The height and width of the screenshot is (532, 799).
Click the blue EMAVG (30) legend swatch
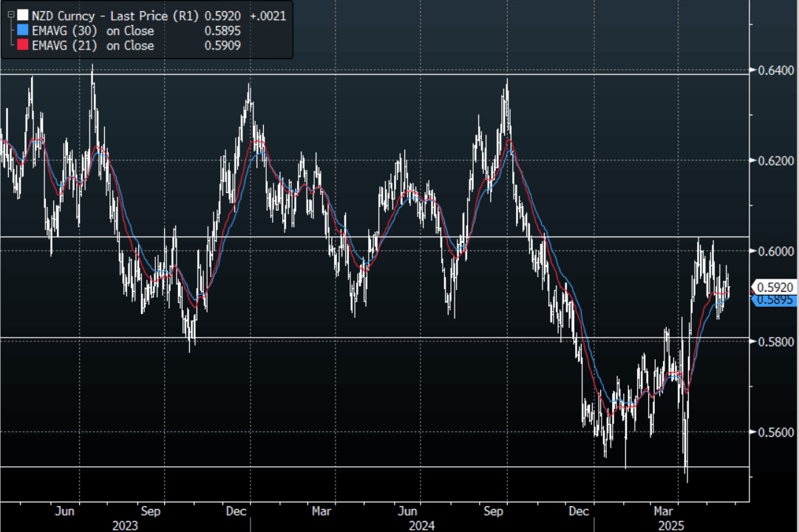[22, 30]
